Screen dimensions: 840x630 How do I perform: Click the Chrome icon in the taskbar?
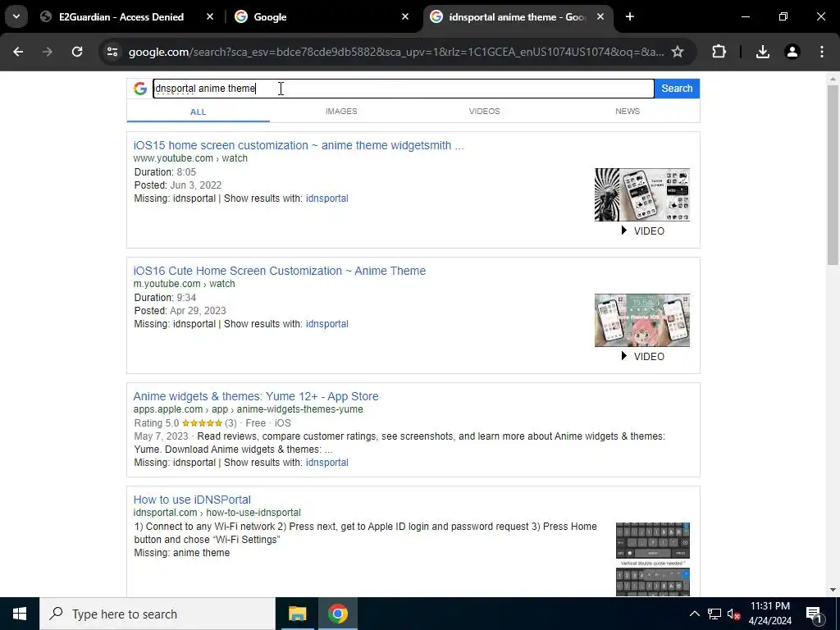(x=337, y=614)
